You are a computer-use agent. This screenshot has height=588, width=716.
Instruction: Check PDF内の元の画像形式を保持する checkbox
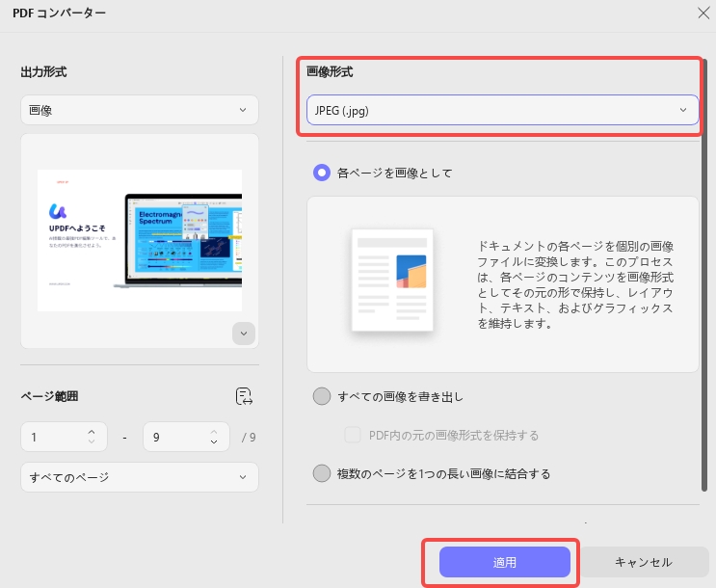pos(353,435)
